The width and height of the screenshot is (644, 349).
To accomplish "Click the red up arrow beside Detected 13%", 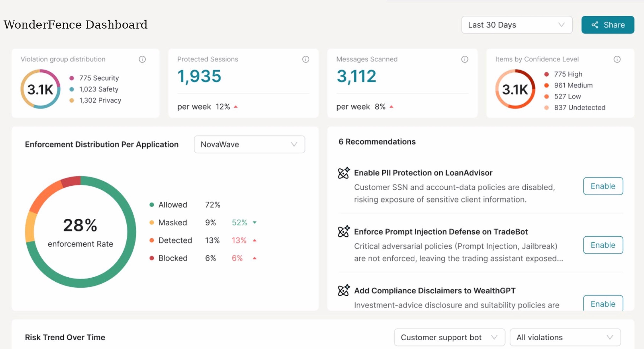I will pos(255,240).
